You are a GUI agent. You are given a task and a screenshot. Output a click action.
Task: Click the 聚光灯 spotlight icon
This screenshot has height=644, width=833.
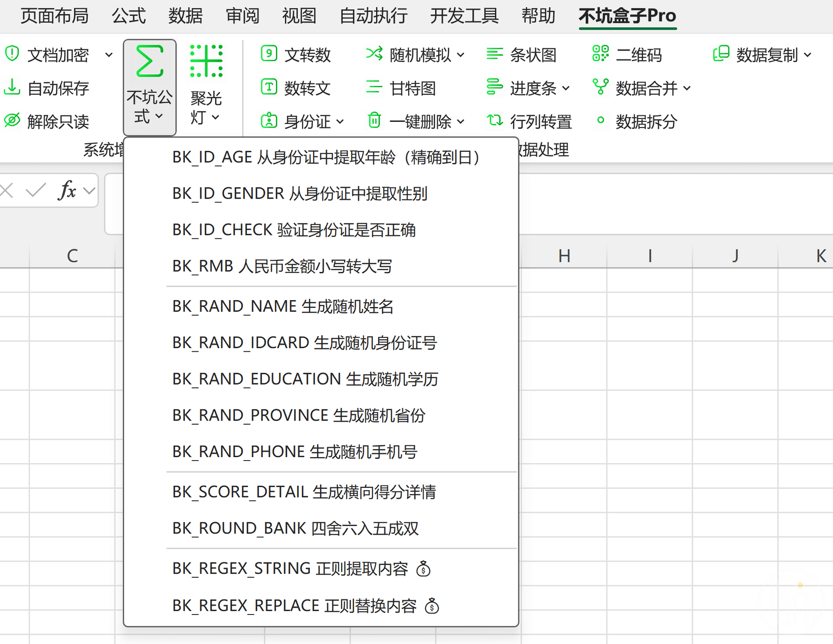(207, 61)
